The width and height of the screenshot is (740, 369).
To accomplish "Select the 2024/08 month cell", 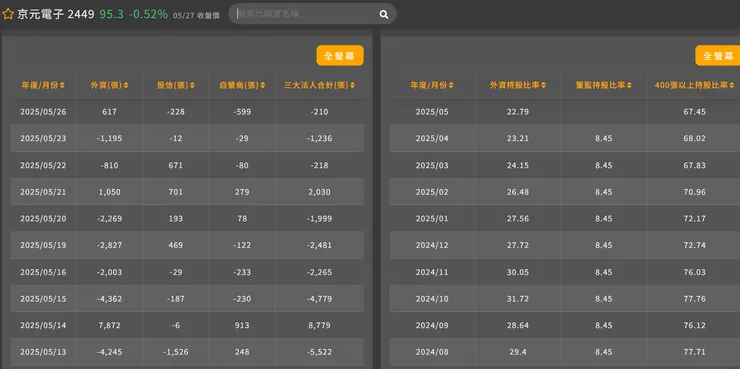I will click(x=432, y=352).
